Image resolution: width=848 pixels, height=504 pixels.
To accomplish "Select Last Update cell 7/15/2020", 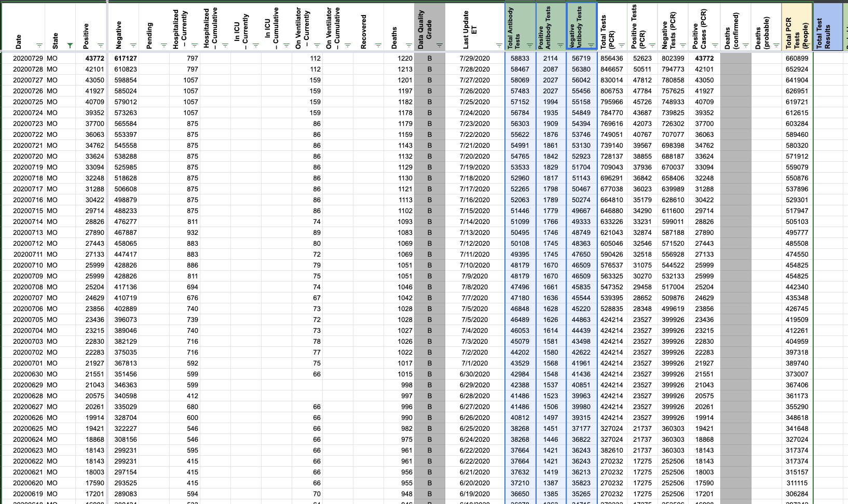I will [474, 211].
